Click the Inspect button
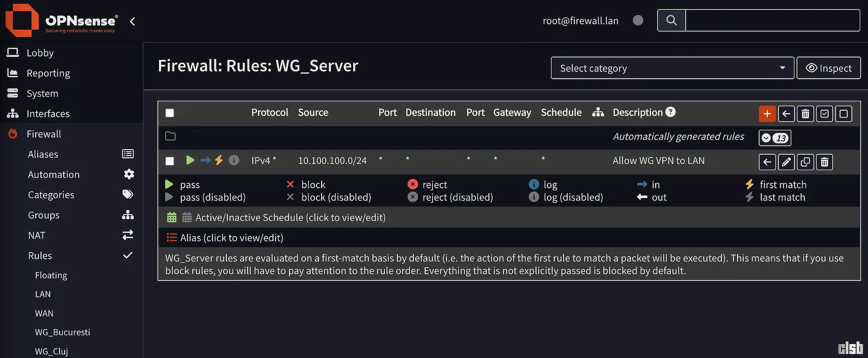Screen dimensions: 868x358 point(828,68)
